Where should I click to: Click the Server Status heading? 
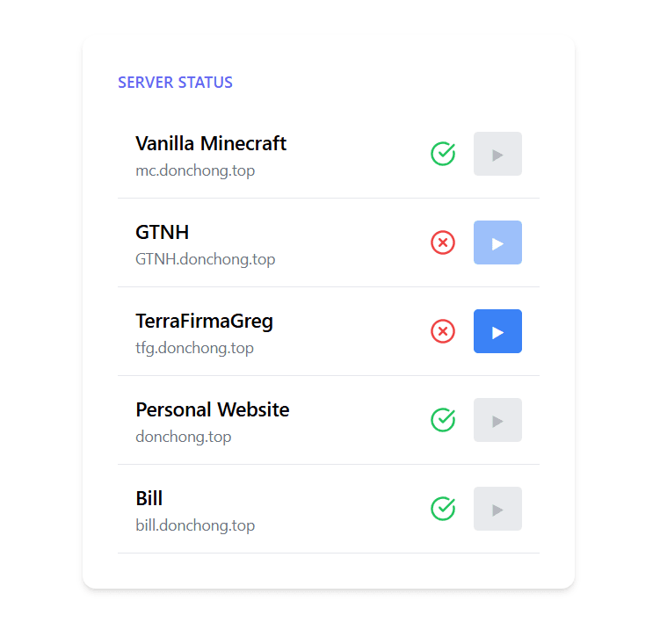pyautogui.click(x=175, y=83)
